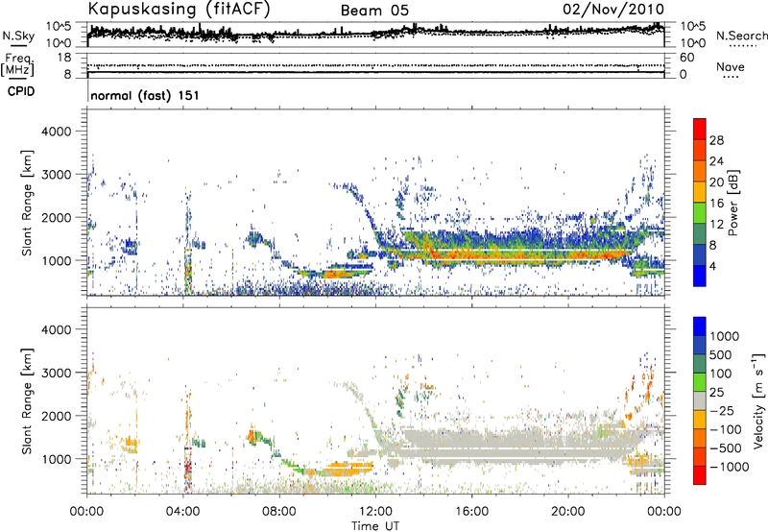Select the "CPID" label
The width and height of the screenshot is (768, 532).
[21, 91]
